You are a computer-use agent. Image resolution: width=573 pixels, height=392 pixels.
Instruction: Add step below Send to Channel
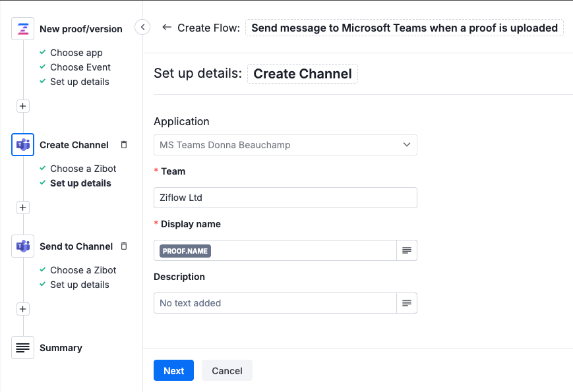tap(23, 309)
